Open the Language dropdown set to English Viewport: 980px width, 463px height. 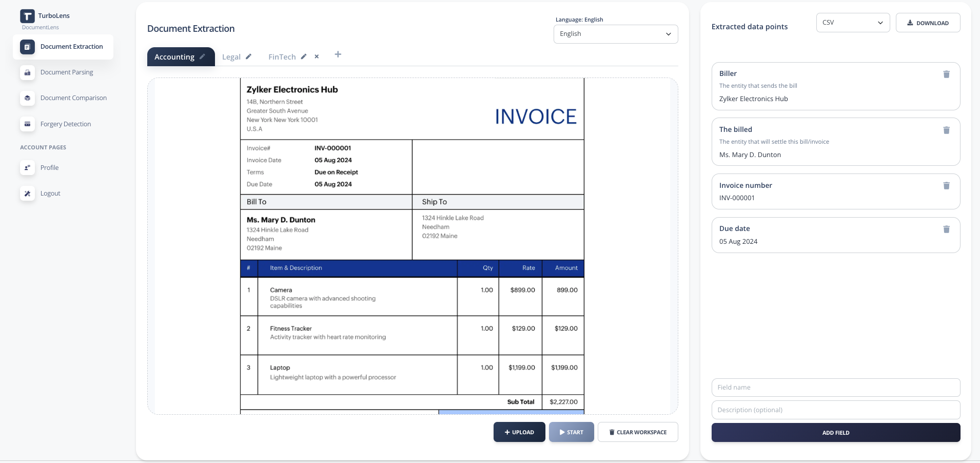pos(615,34)
